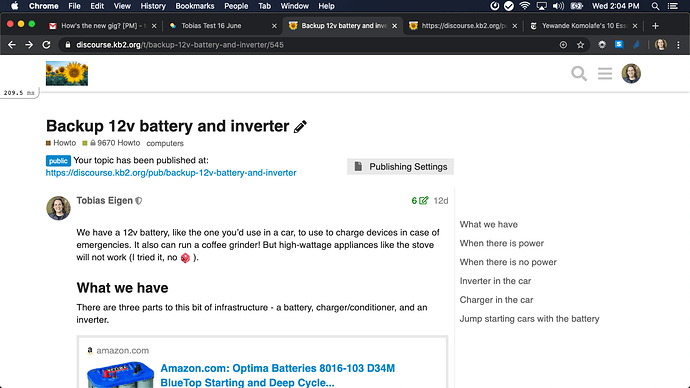Open the macOS Notification Center icon
The width and height of the screenshot is (690, 388).
click(x=673, y=6)
